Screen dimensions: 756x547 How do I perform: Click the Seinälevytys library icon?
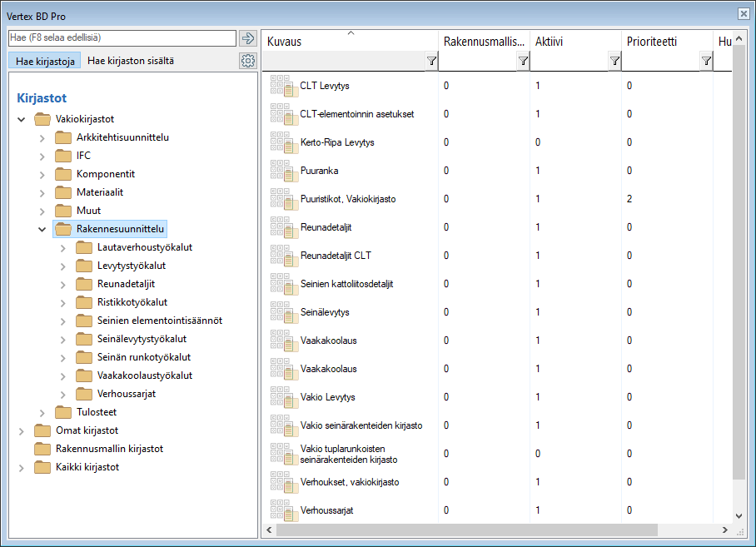(x=283, y=312)
